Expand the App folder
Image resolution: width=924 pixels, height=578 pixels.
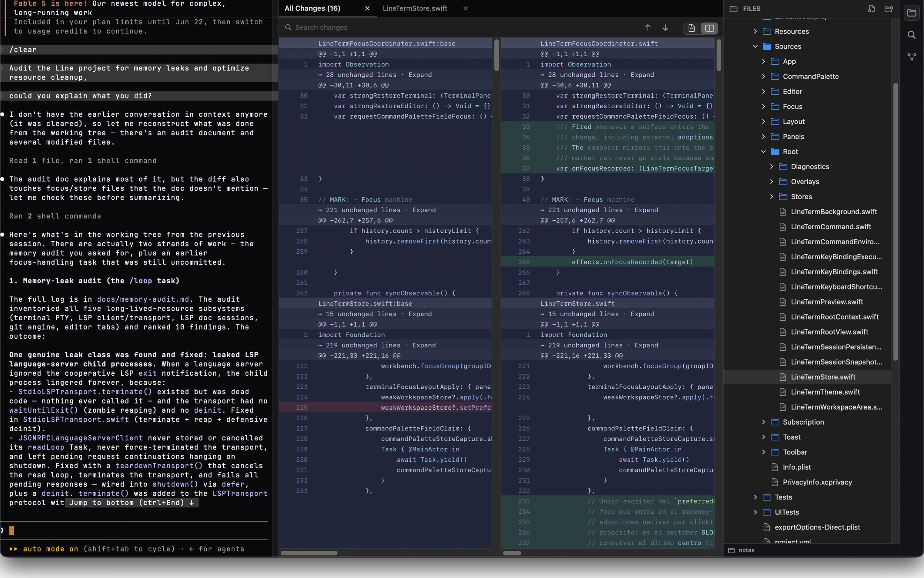click(763, 61)
